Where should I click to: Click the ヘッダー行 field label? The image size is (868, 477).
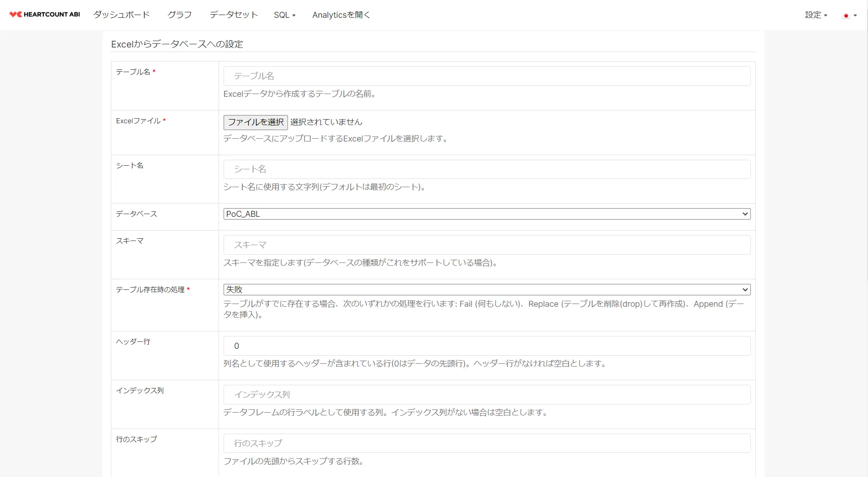coord(133,341)
